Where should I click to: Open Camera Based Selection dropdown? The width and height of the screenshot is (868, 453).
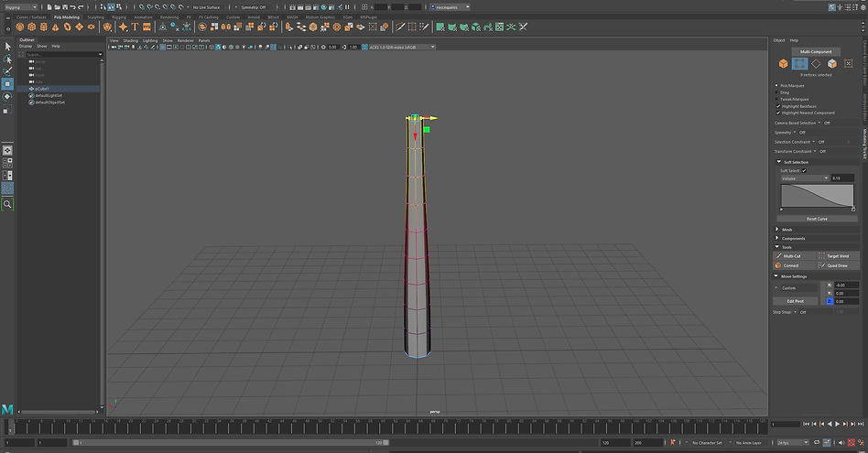click(x=819, y=123)
